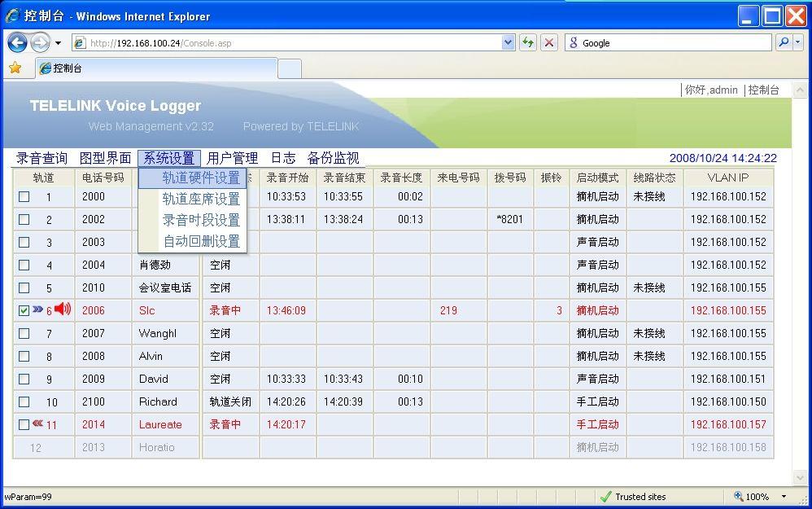Screen dimensions: 812x509
Task: Click phone number 2100 in row 10
Action: [94, 401]
